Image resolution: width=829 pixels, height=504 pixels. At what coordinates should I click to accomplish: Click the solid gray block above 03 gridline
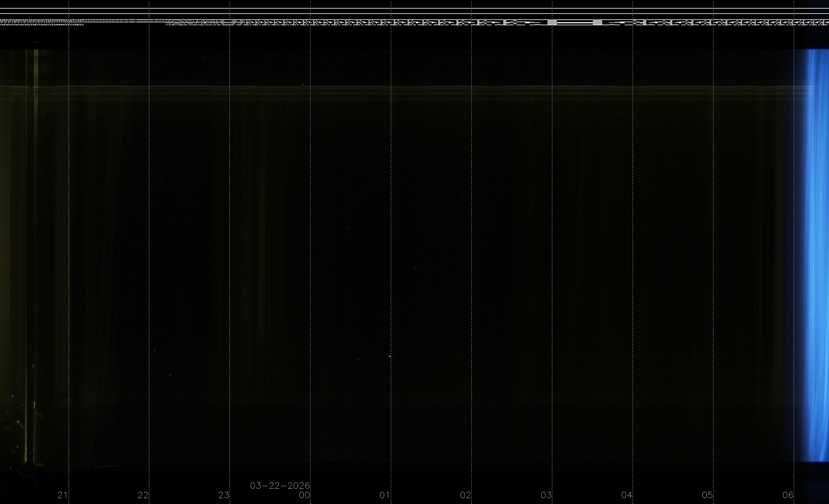552,22
